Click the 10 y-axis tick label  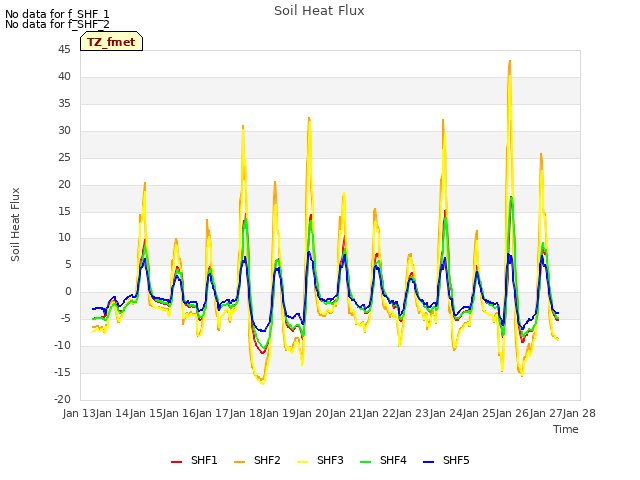64,238
